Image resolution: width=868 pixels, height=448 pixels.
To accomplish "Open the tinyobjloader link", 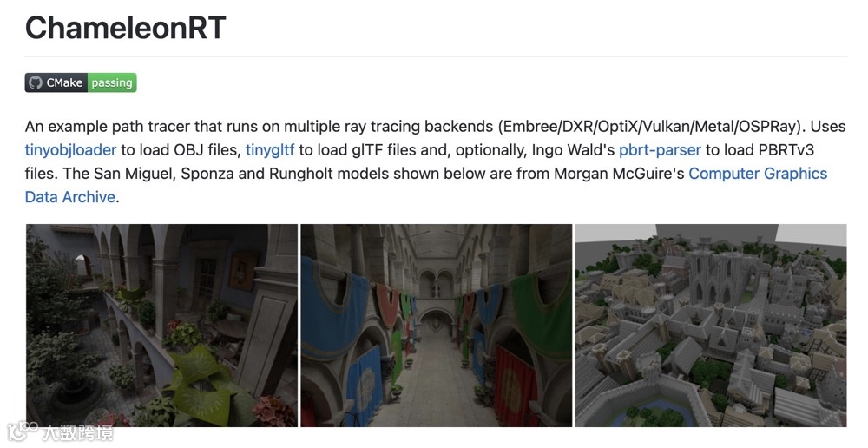I will pyautogui.click(x=71, y=150).
